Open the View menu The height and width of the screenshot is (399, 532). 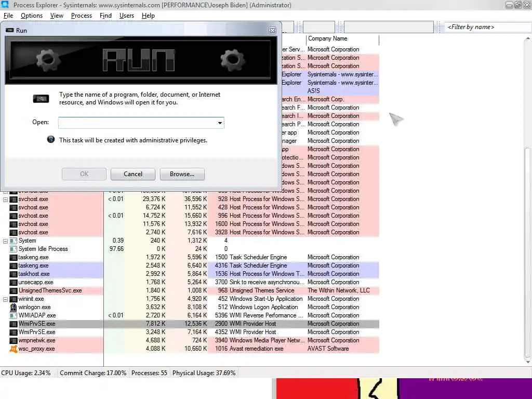(x=57, y=16)
